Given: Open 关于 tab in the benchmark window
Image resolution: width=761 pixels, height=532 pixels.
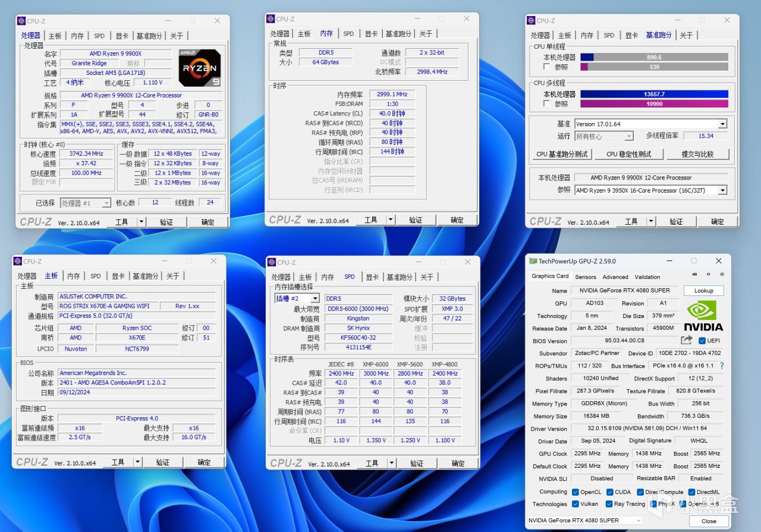Looking at the screenshot, I should 686,35.
